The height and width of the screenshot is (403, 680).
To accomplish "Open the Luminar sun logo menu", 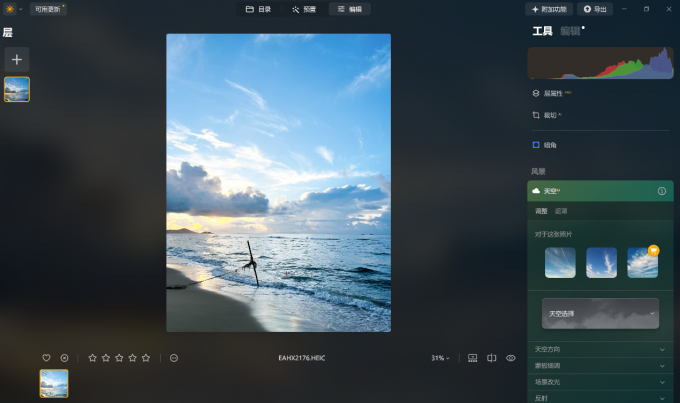I will point(10,9).
